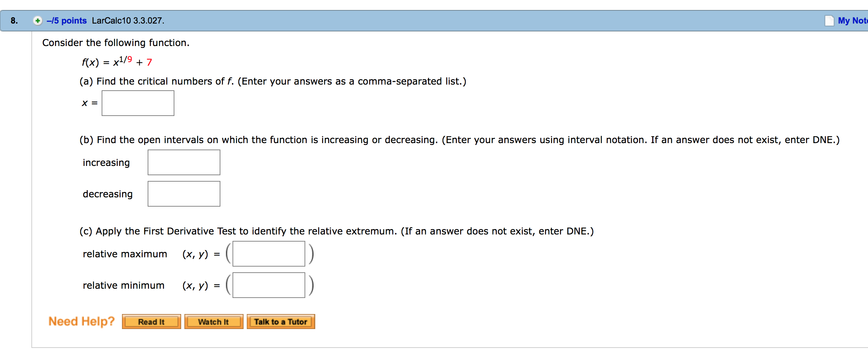Image resolution: width=868 pixels, height=364 pixels.
Task: Open the My Notes link
Action: point(852,21)
